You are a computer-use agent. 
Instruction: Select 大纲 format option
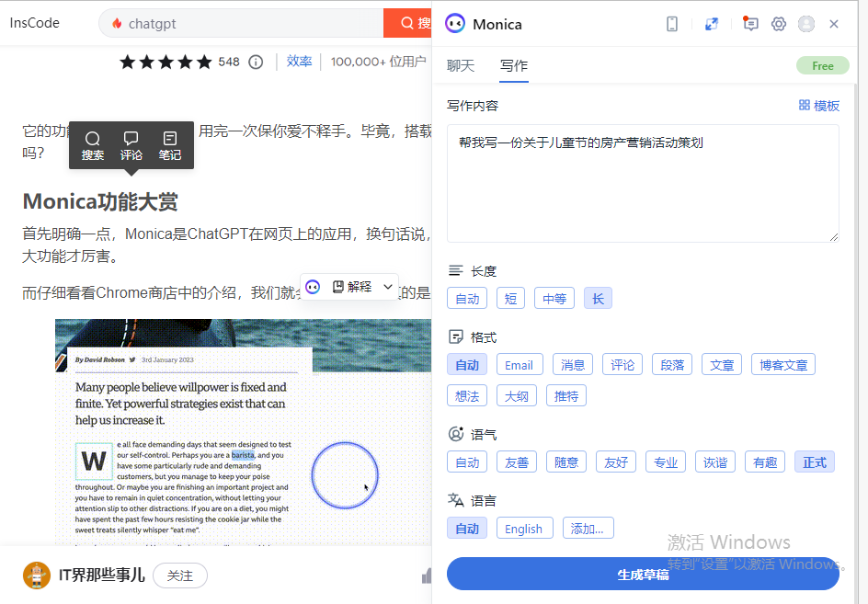pyautogui.click(x=517, y=396)
